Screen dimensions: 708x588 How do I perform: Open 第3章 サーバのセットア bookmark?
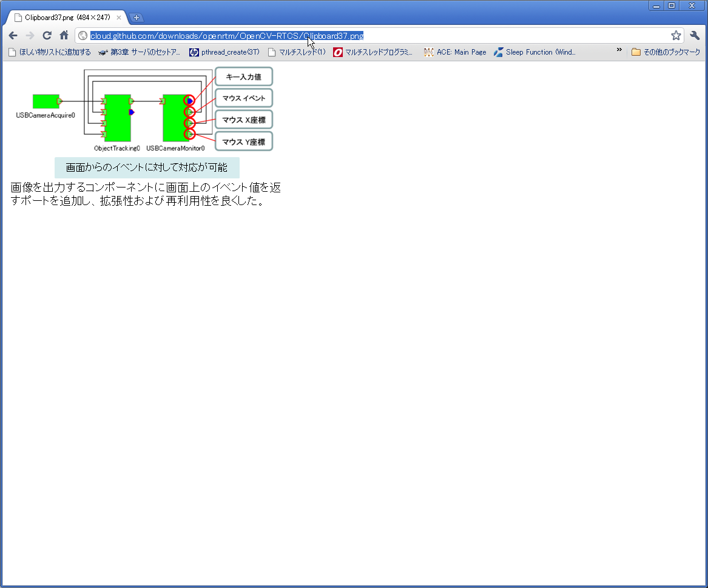click(140, 52)
